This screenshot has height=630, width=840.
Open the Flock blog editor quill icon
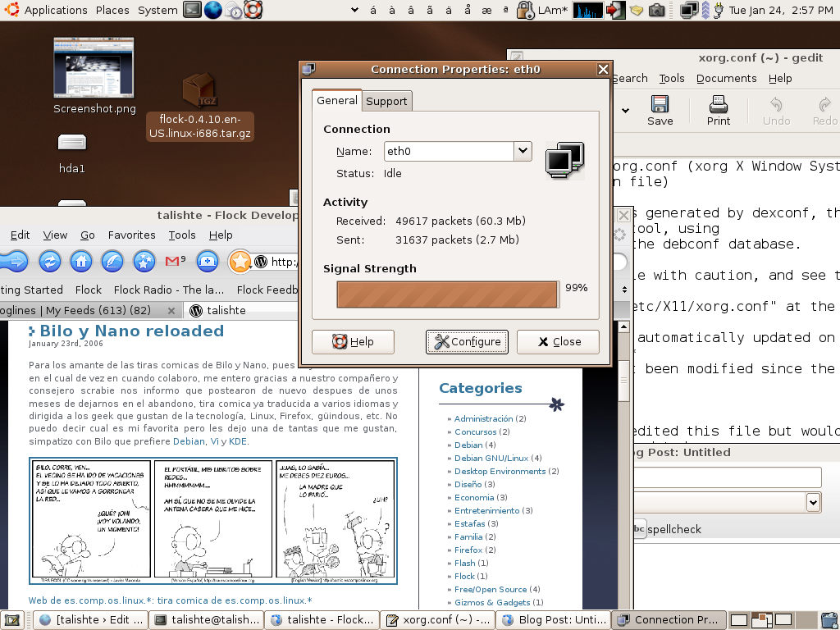point(112,261)
